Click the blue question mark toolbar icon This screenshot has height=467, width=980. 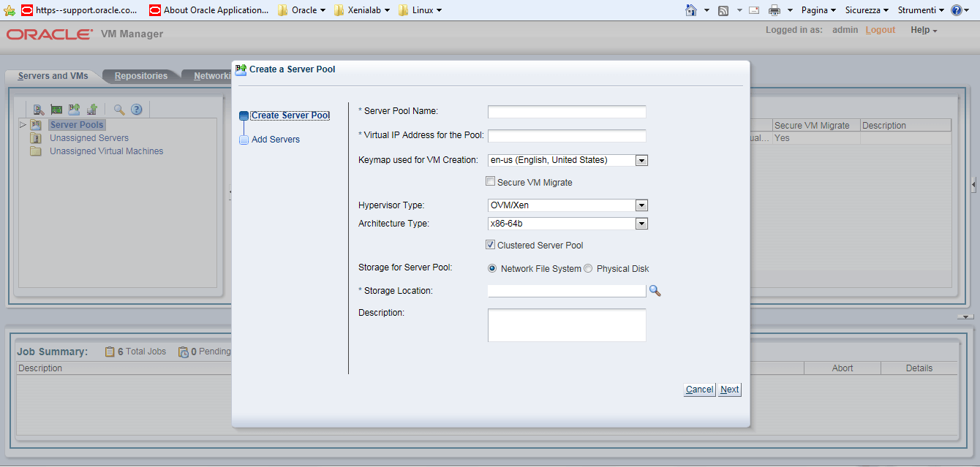click(136, 110)
